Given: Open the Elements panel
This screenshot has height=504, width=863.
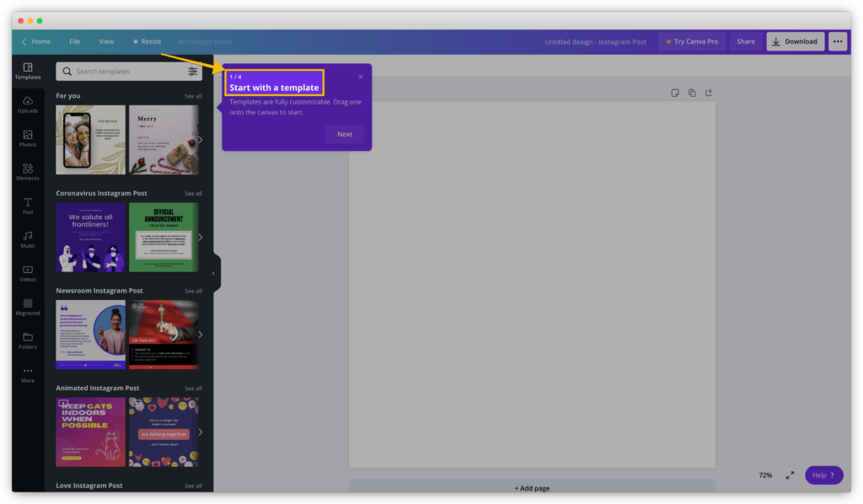Looking at the screenshot, I should click(28, 172).
